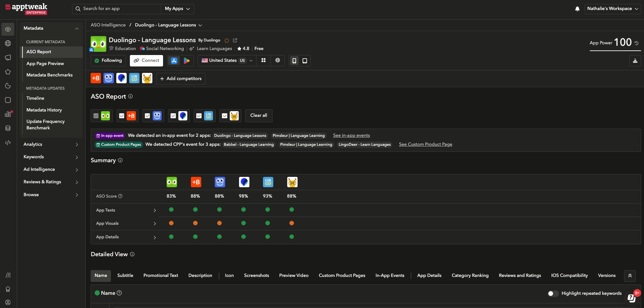Viewport: 644px width, 308px height.
Task: Switch to the Description tab
Action: (x=200, y=275)
